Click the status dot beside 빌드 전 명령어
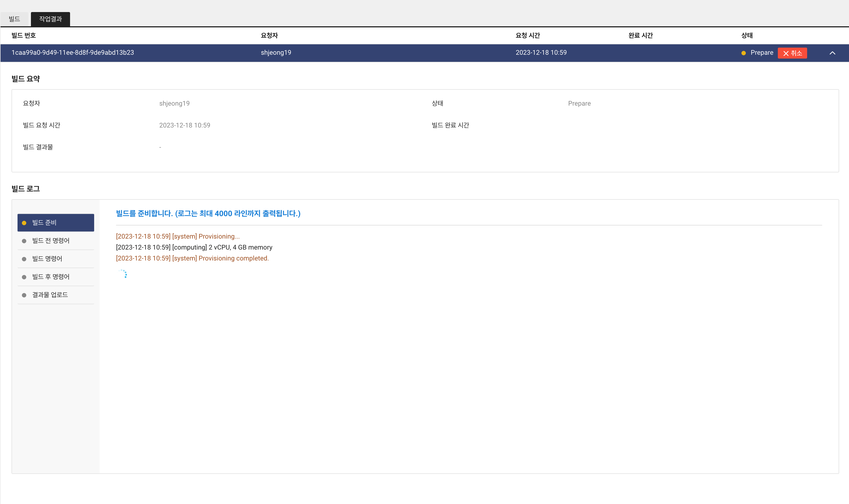The width and height of the screenshot is (849, 504). (24, 241)
